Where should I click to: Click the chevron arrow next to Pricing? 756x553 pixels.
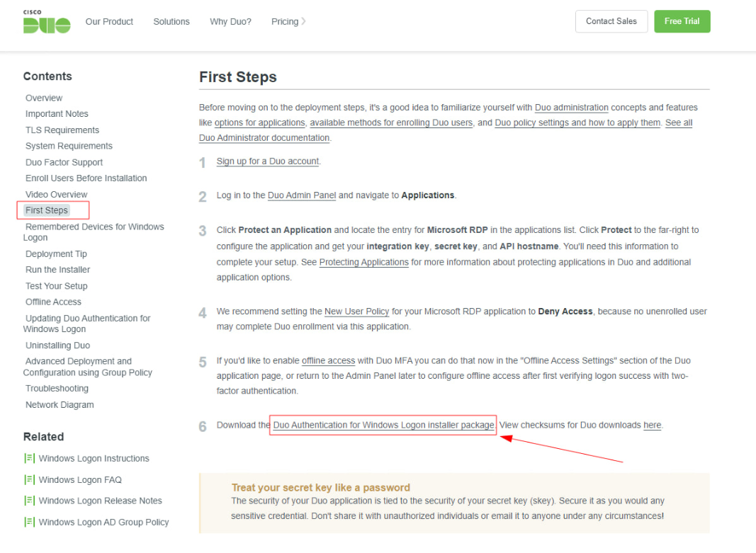303,21
